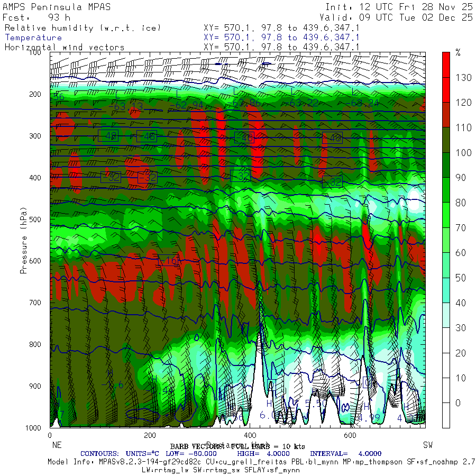Click the 'LOW= -60.000' contour text
476x476 pixels.
191,454
